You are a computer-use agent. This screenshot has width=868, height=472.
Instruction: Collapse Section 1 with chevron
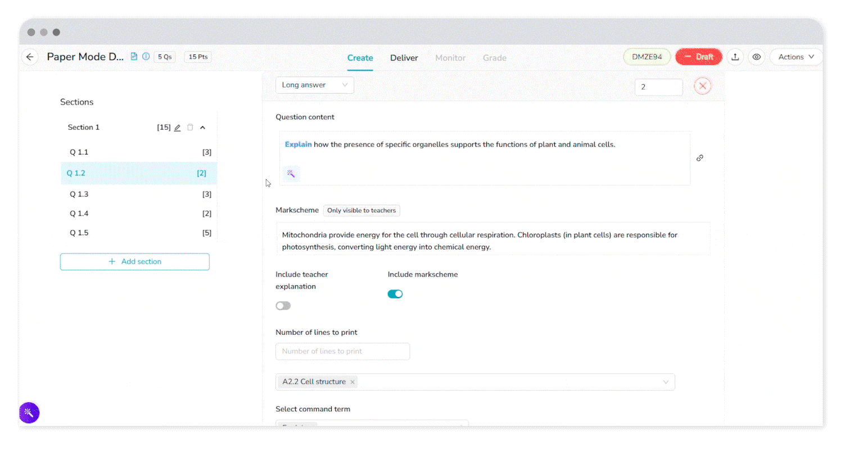[203, 128]
